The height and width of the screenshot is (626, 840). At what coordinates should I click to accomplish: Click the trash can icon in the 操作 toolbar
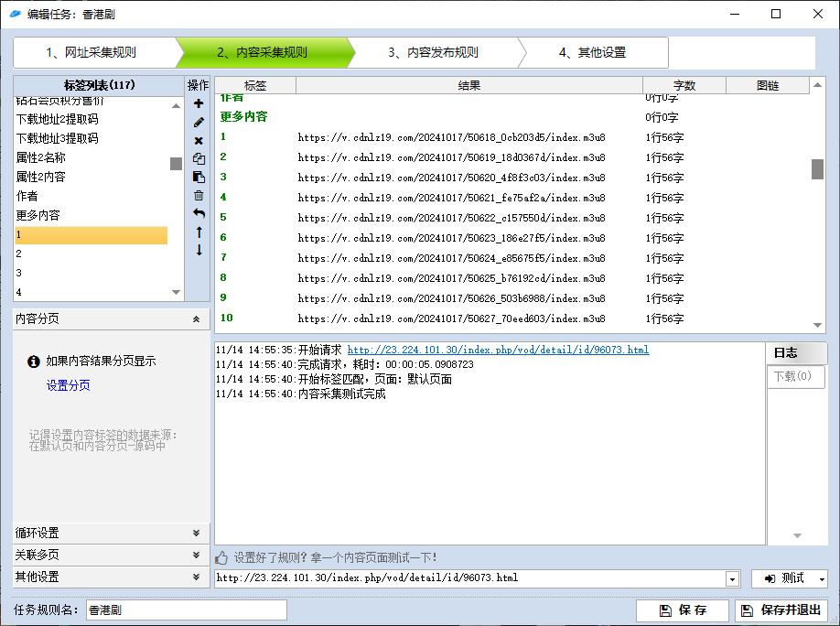(x=199, y=196)
